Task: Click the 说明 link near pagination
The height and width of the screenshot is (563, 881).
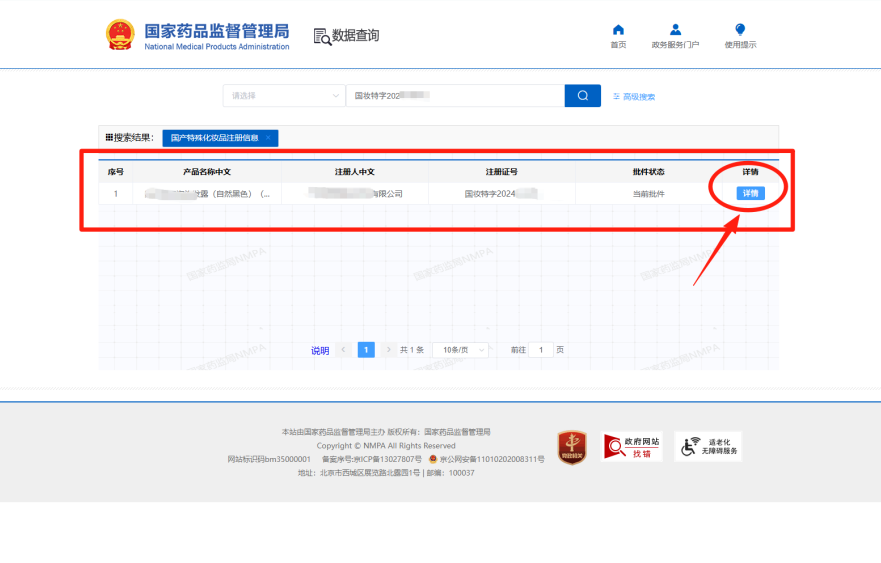Action: [319, 351]
